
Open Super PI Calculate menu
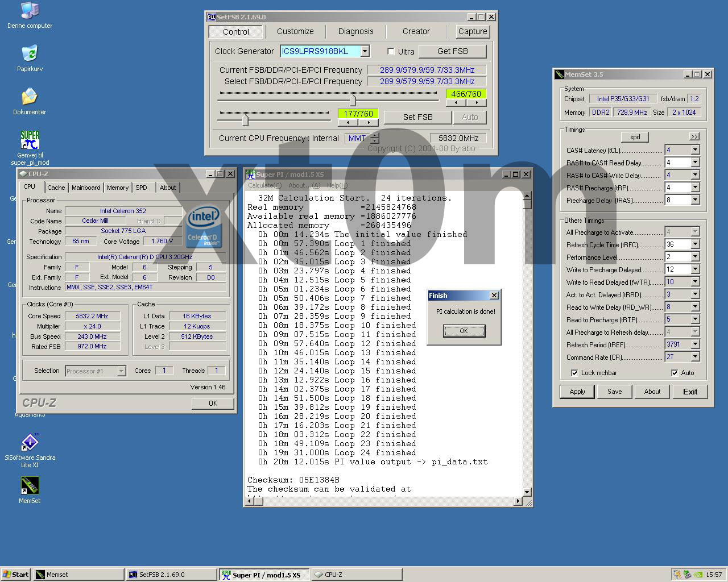[x=264, y=185]
